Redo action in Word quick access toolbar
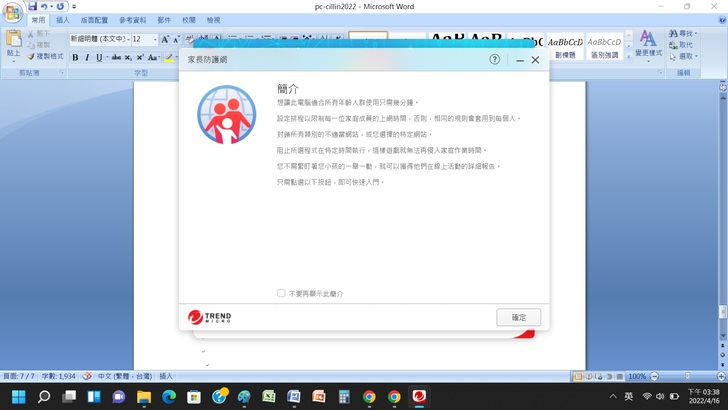Image resolution: width=728 pixels, height=410 pixels. pyautogui.click(x=60, y=7)
